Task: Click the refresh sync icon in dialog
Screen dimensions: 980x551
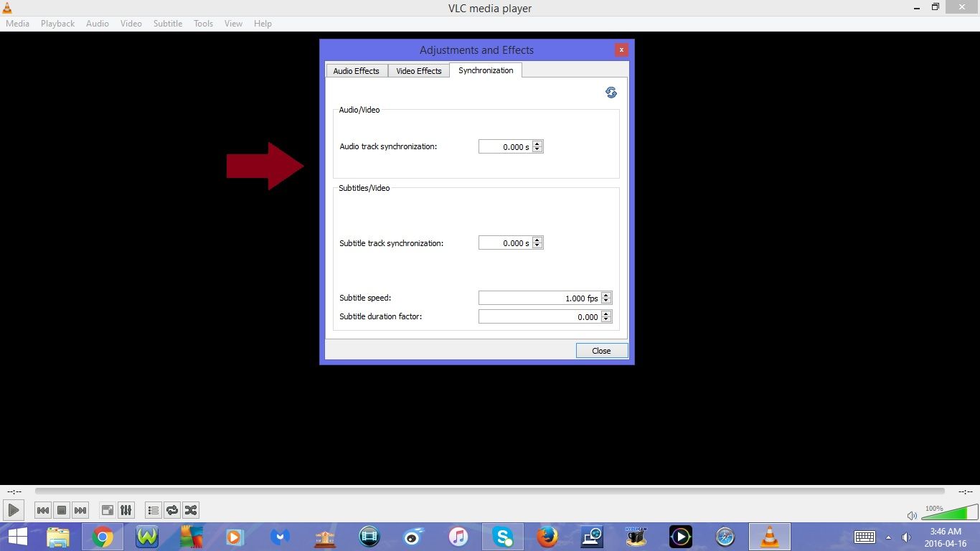Action: point(611,93)
